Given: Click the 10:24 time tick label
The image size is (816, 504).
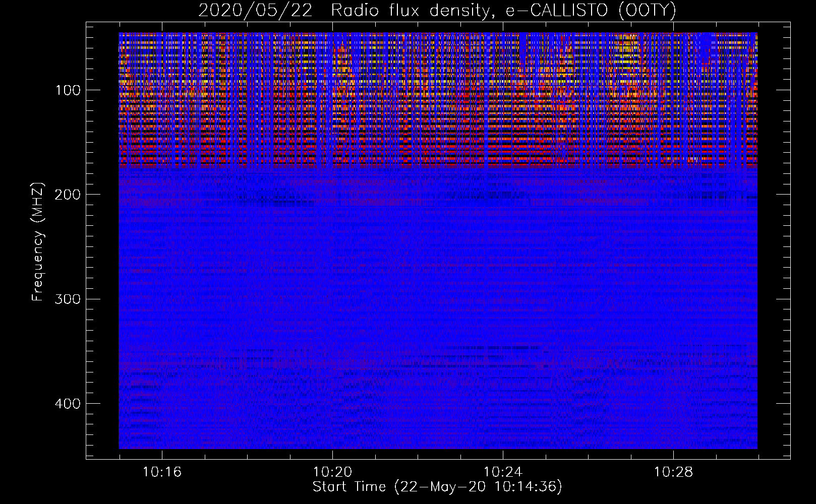Looking at the screenshot, I should click(x=503, y=472).
